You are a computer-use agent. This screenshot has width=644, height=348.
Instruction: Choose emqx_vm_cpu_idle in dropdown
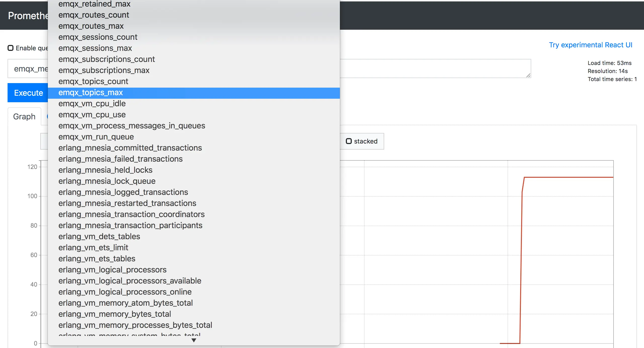pyautogui.click(x=92, y=104)
